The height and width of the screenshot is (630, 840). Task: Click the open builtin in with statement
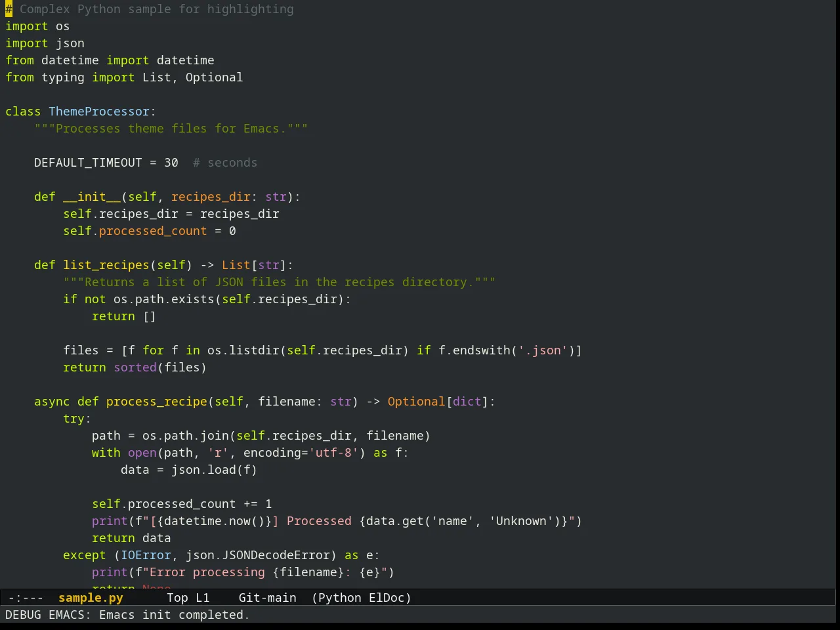(142, 453)
